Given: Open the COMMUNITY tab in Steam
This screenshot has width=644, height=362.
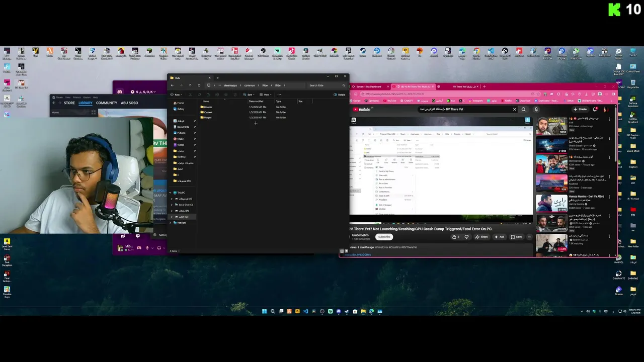Looking at the screenshot, I should click(x=107, y=103).
